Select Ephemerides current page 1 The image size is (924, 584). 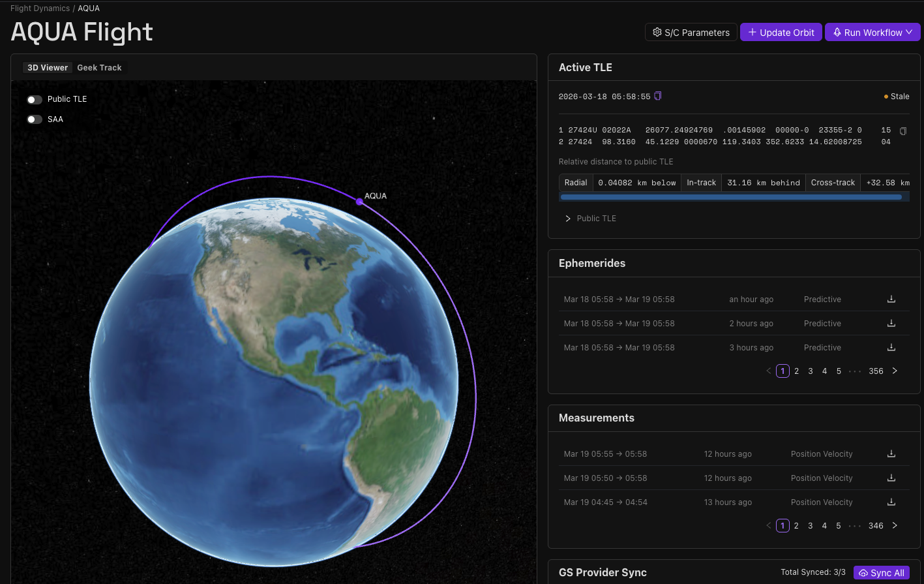click(x=782, y=371)
